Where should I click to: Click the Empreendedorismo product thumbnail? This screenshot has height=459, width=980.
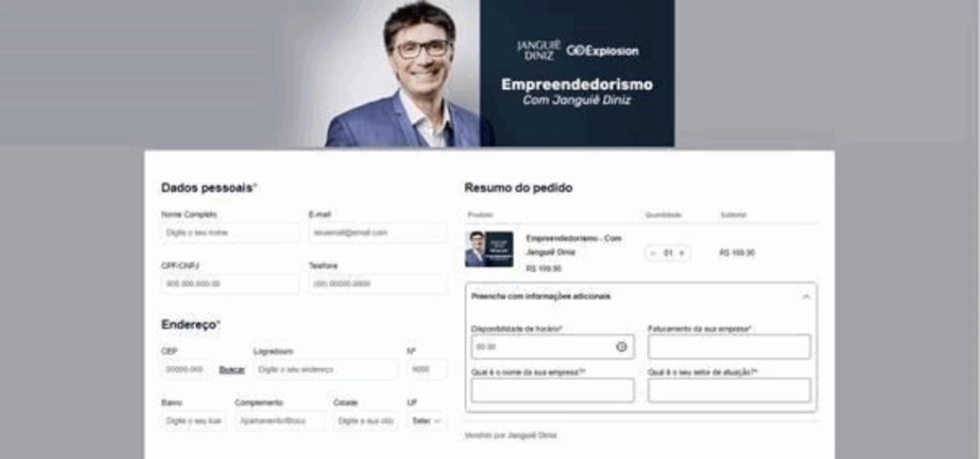click(489, 250)
